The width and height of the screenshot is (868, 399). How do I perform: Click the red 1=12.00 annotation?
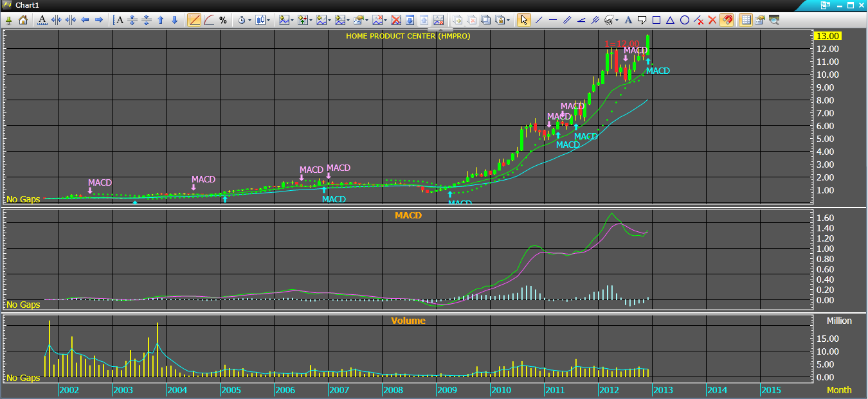[x=622, y=44]
